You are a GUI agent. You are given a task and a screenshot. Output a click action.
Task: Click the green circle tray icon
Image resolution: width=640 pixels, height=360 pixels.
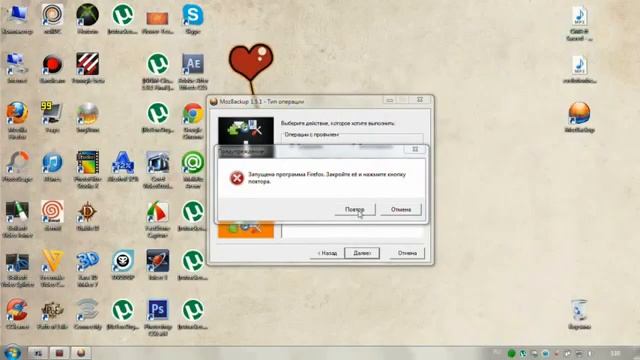(511, 353)
